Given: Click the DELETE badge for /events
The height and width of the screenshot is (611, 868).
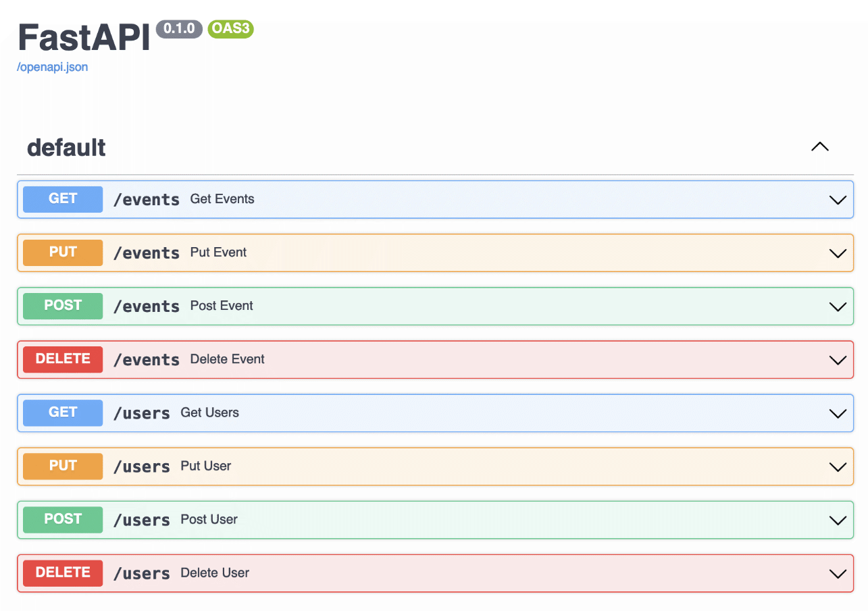Looking at the screenshot, I should coord(63,359).
